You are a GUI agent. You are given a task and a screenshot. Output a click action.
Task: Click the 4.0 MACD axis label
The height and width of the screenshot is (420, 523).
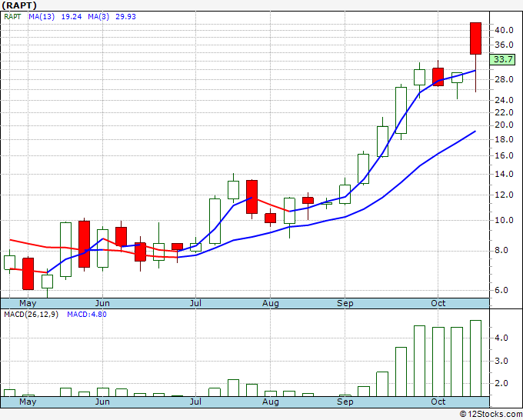(501, 338)
